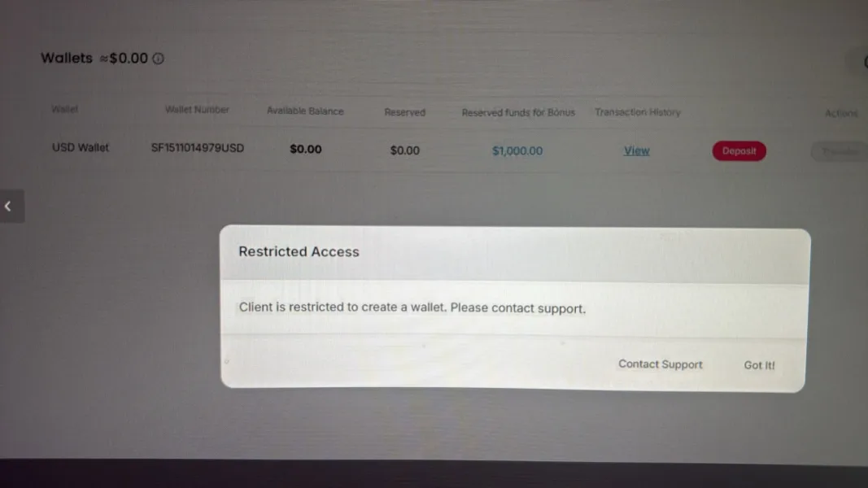Click the Transaction History column header
This screenshot has width=868, height=488.
point(638,112)
